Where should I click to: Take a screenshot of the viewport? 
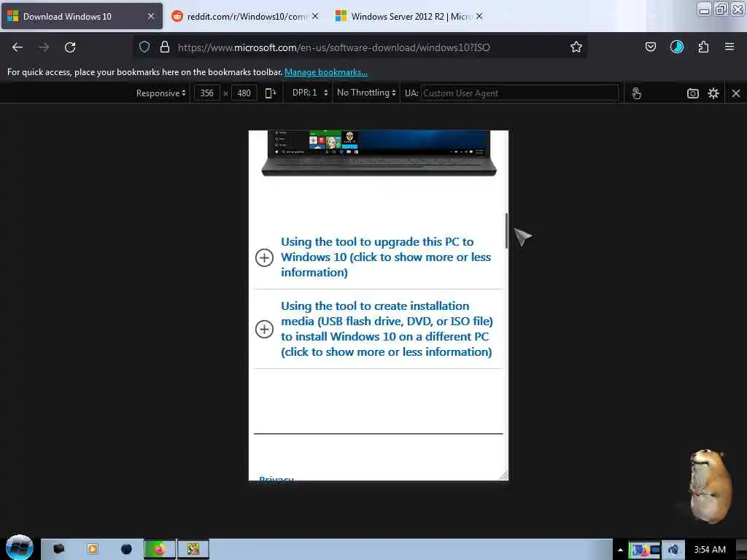693,93
